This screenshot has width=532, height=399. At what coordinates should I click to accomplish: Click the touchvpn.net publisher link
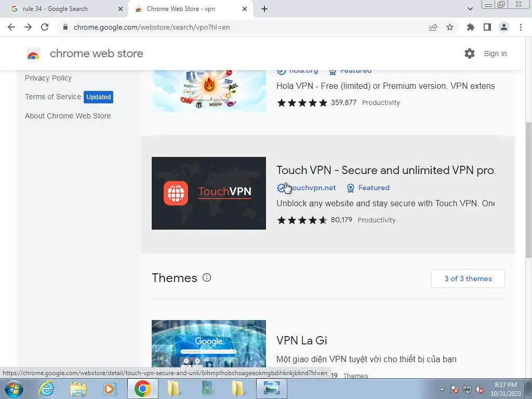point(312,188)
